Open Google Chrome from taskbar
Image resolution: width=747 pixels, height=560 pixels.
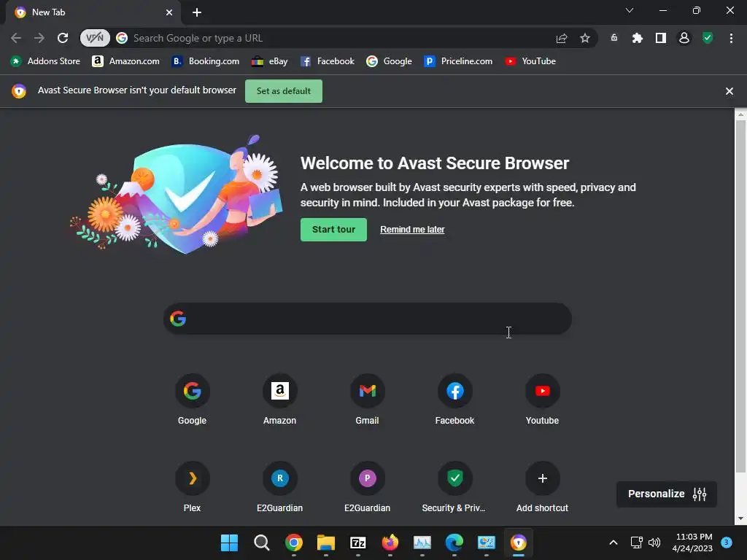pyautogui.click(x=293, y=542)
